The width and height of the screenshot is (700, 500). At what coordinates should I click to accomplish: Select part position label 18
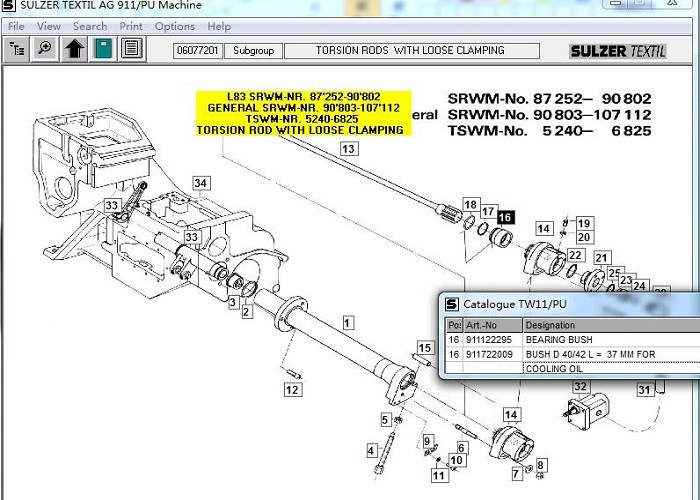pyautogui.click(x=471, y=204)
